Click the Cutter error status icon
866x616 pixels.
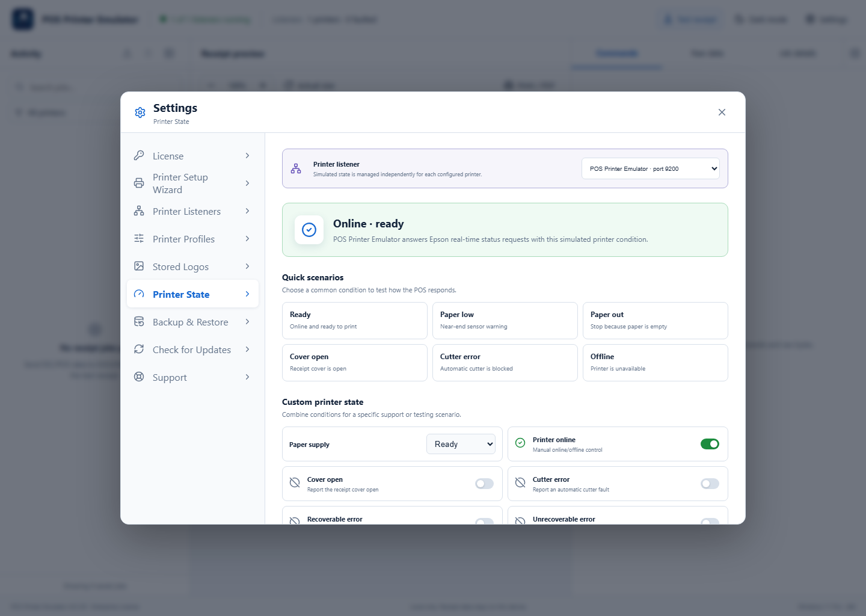click(520, 482)
